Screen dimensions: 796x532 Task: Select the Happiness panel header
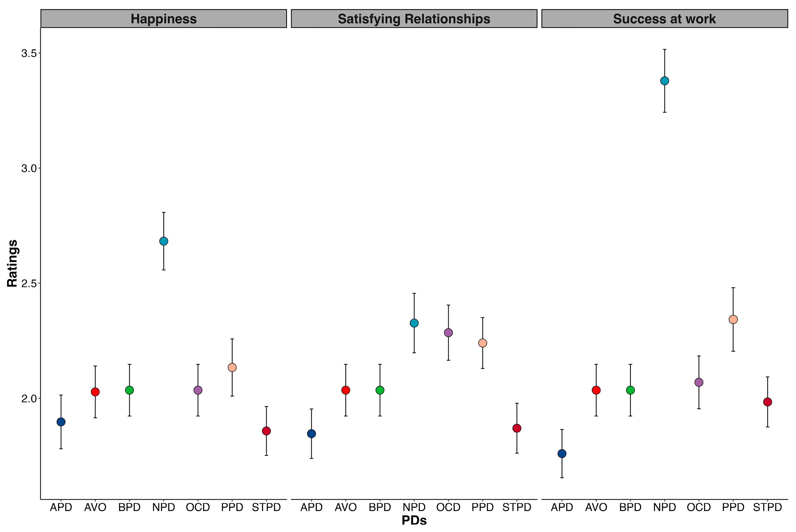point(164,19)
